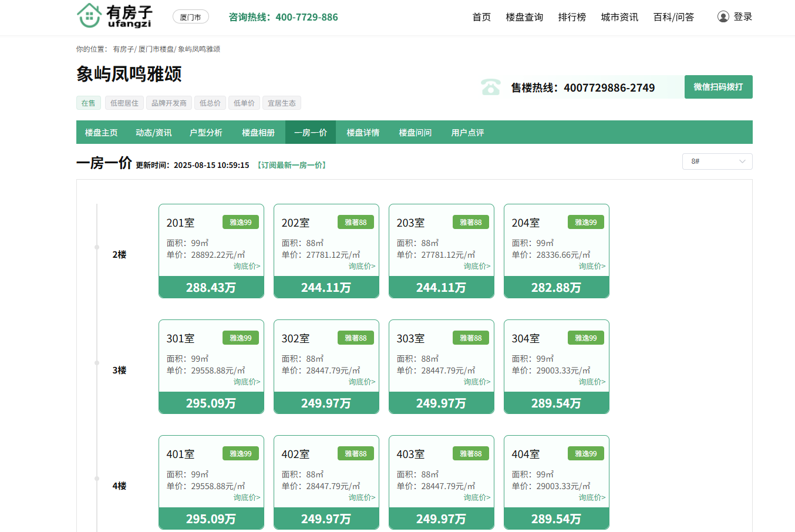
Task: Click the 雅著88 badge on room 202
Action: (356, 223)
